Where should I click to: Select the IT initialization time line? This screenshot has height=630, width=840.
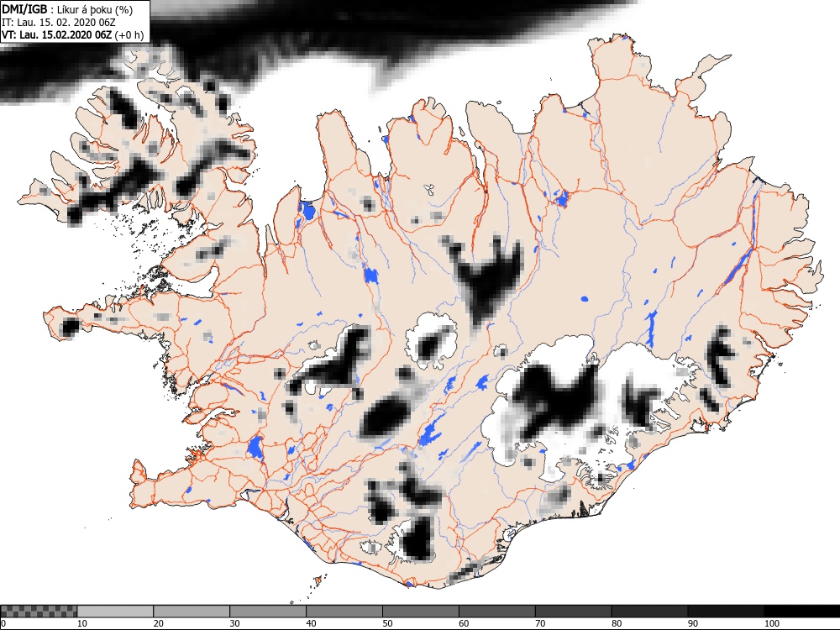pyautogui.click(x=59, y=23)
